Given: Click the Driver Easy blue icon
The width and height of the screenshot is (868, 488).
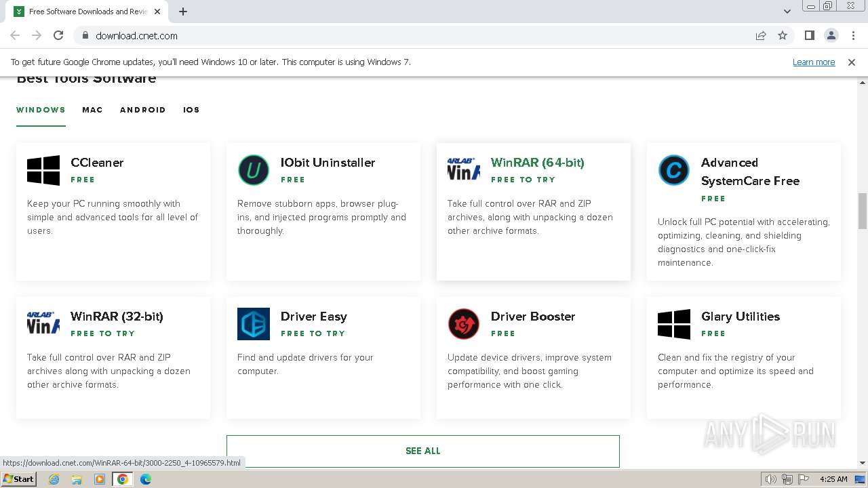Looking at the screenshot, I should (x=254, y=324).
